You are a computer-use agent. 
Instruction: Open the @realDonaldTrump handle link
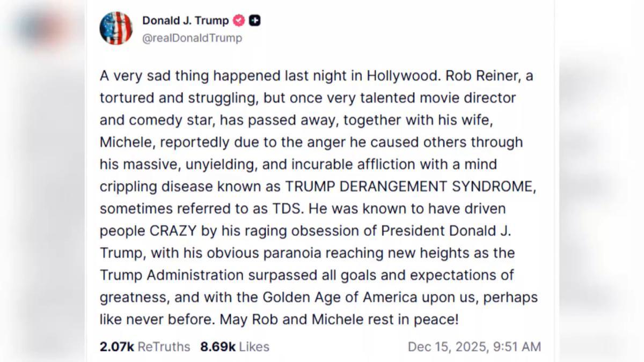pyautogui.click(x=192, y=38)
